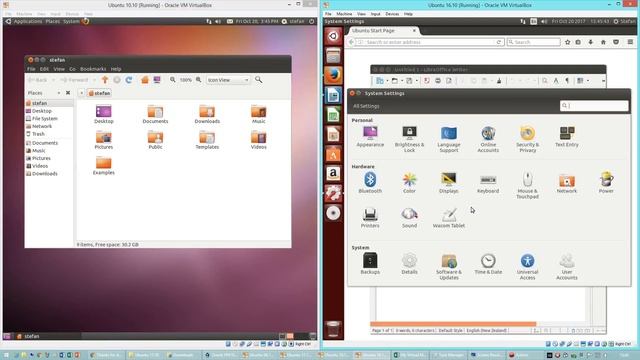
Task: Click the Firefox search box
Action: [533, 42]
